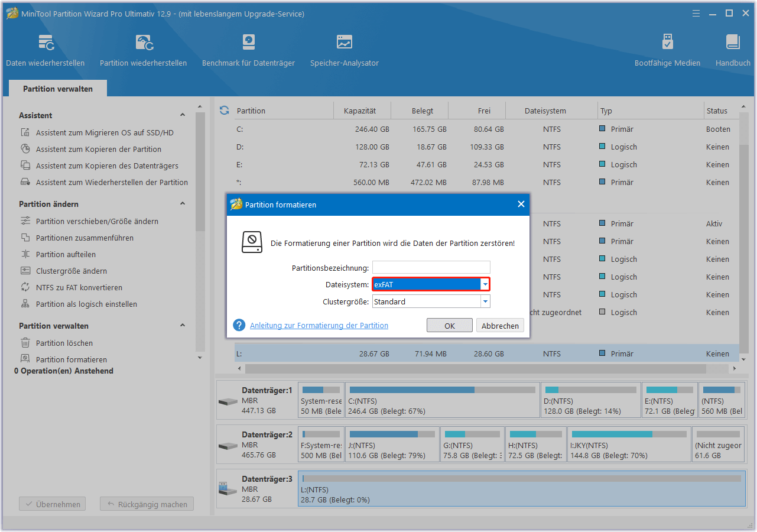The width and height of the screenshot is (757, 532).
Task: Open the application menu hamburger icon
Action: [696, 13]
